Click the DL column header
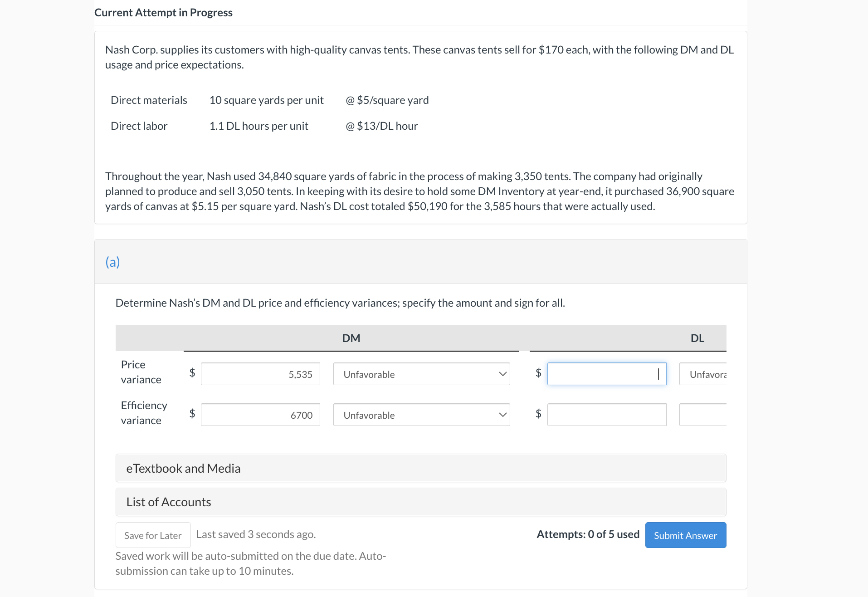 tap(697, 338)
